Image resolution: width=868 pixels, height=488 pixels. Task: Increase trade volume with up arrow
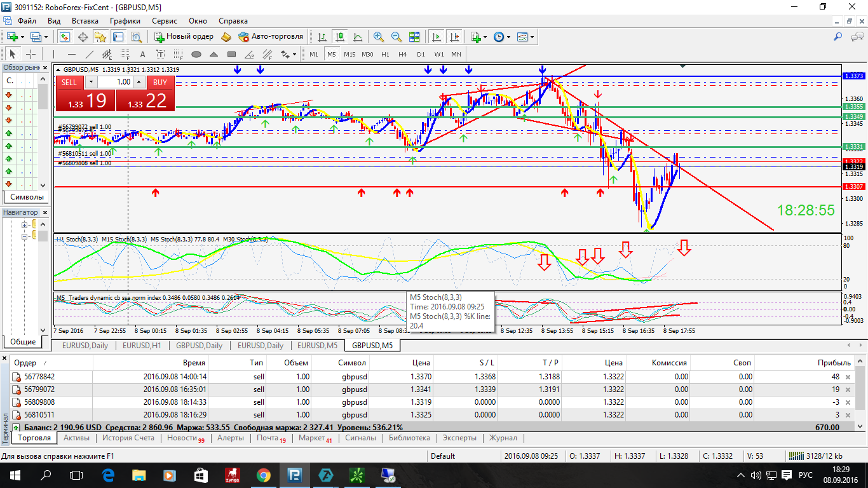coord(140,82)
